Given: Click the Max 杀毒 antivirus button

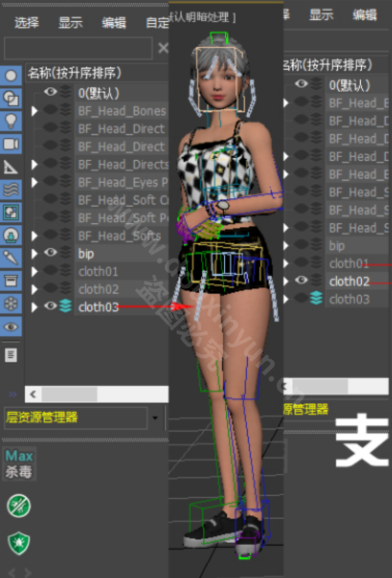Looking at the screenshot, I should (x=19, y=463).
